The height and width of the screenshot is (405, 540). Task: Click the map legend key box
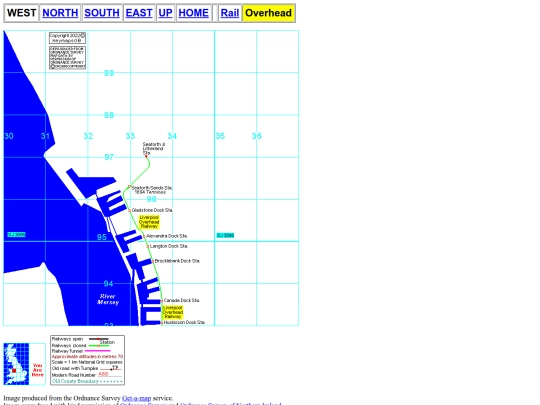(87, 360)
